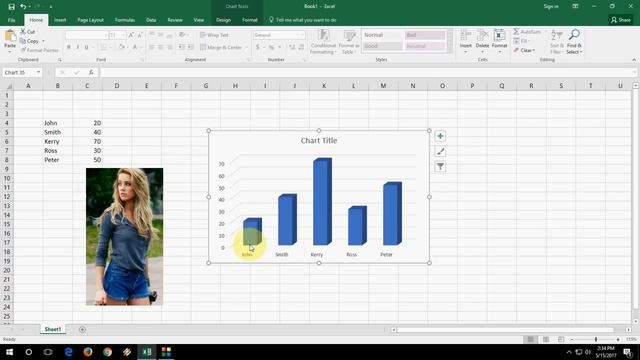This screenshot has width=640, height=360.
Task: Click Copy in the Clipboard group
Action: click(29, 41)
